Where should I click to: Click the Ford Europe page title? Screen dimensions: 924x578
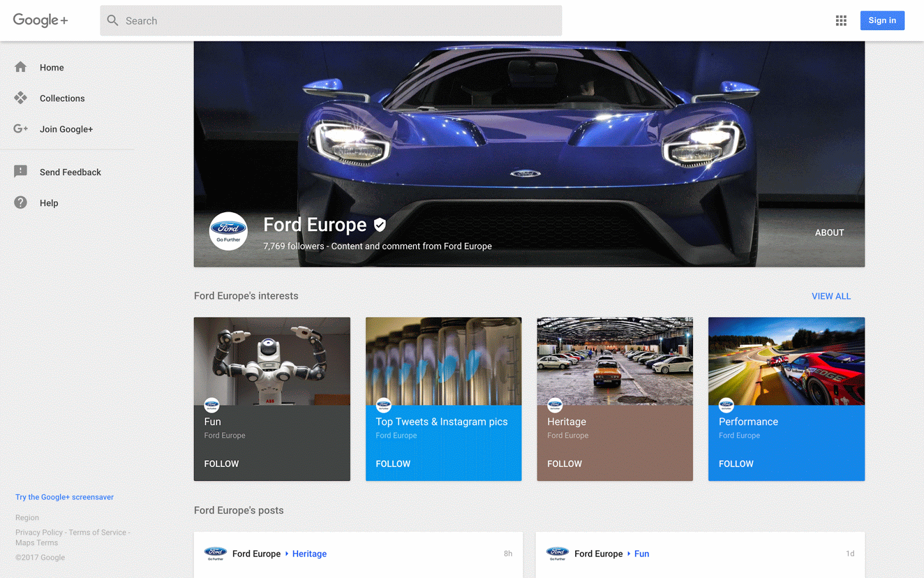pyautogui.click(x=315, y=225)
